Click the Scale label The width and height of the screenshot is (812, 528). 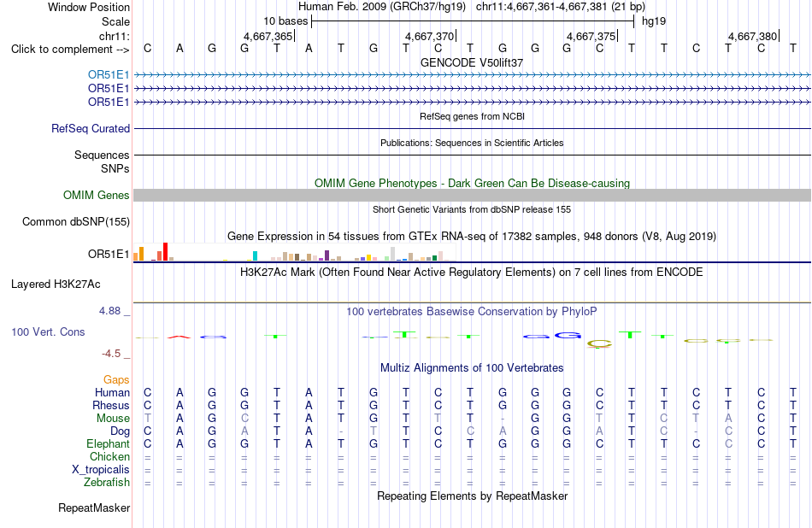pos(115,21)
